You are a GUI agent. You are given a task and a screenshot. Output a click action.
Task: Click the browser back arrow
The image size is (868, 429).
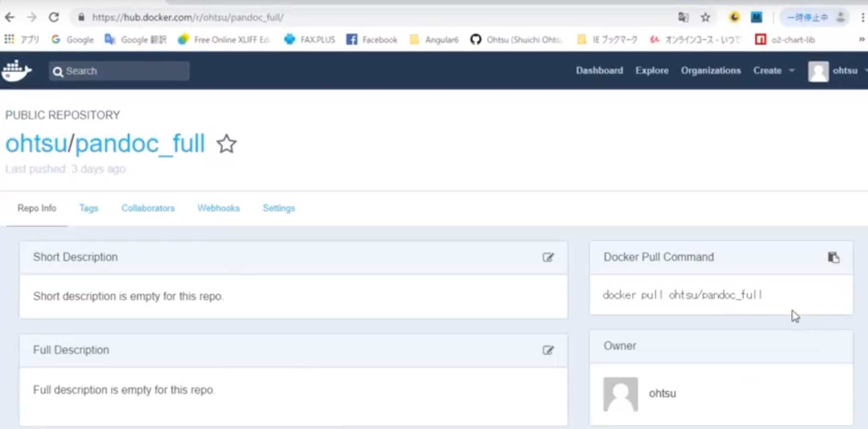point(10,17)
